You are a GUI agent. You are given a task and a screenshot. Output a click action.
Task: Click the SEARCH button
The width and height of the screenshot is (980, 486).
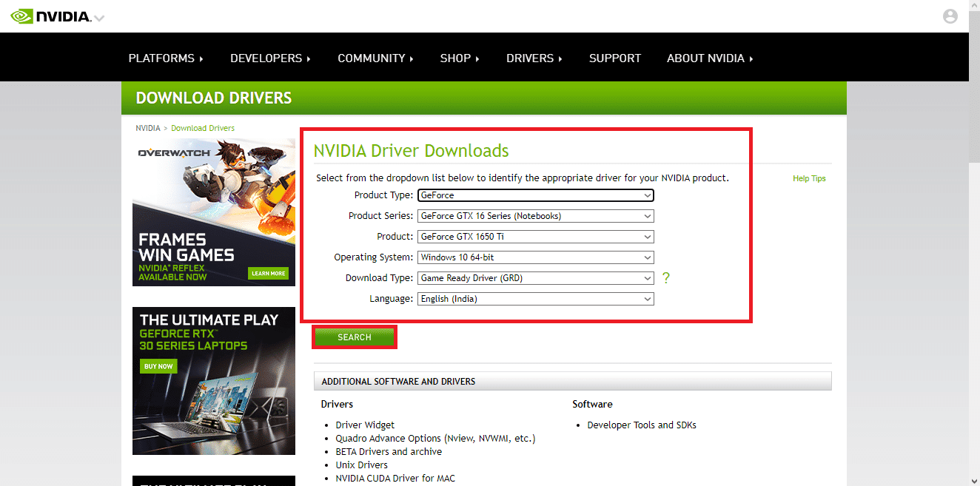(355, 337)
